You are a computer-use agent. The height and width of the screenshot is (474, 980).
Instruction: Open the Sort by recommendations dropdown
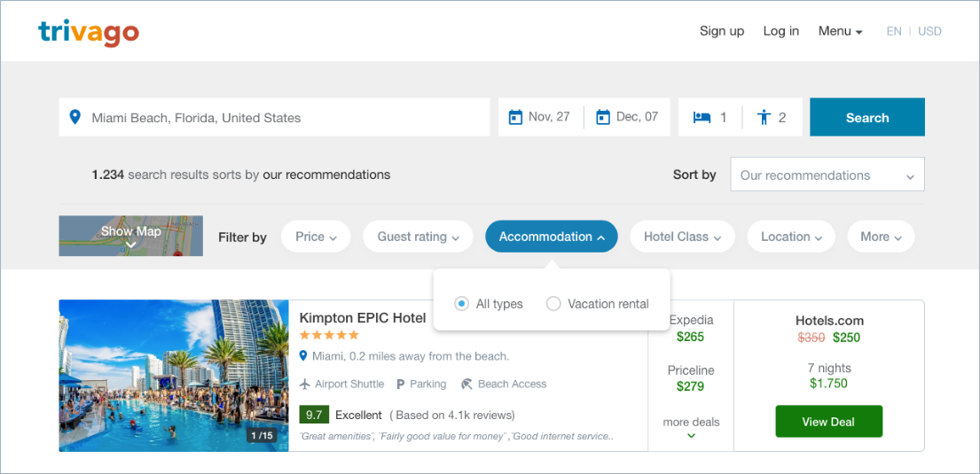(x=827, y=175)
